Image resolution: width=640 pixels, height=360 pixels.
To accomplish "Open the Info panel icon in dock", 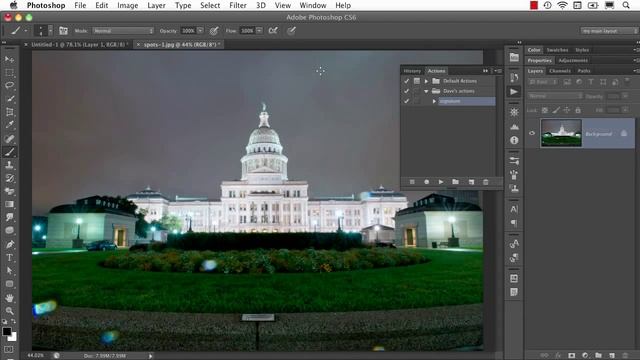I will 514,140.
